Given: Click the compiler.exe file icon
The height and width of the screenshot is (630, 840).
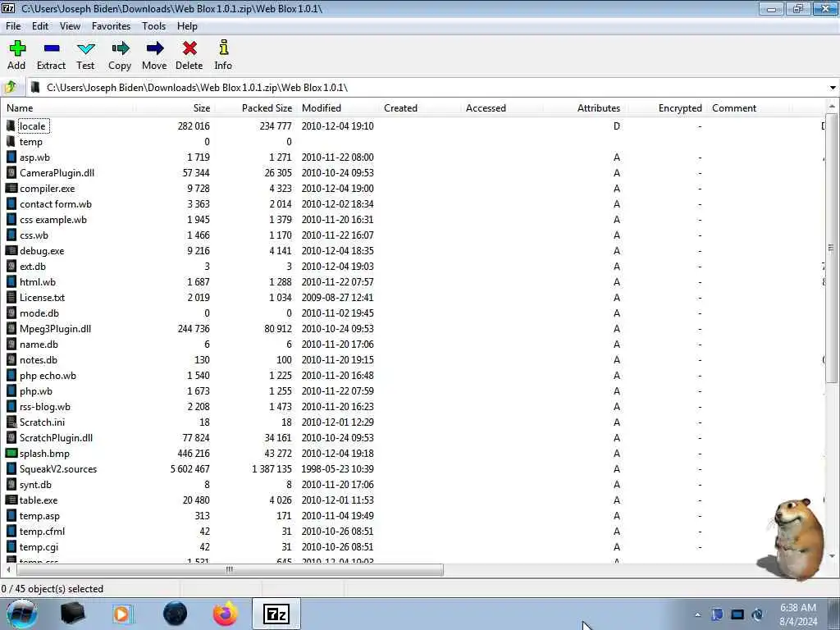Looking at the screenshot, I should (x=11, y=189).
